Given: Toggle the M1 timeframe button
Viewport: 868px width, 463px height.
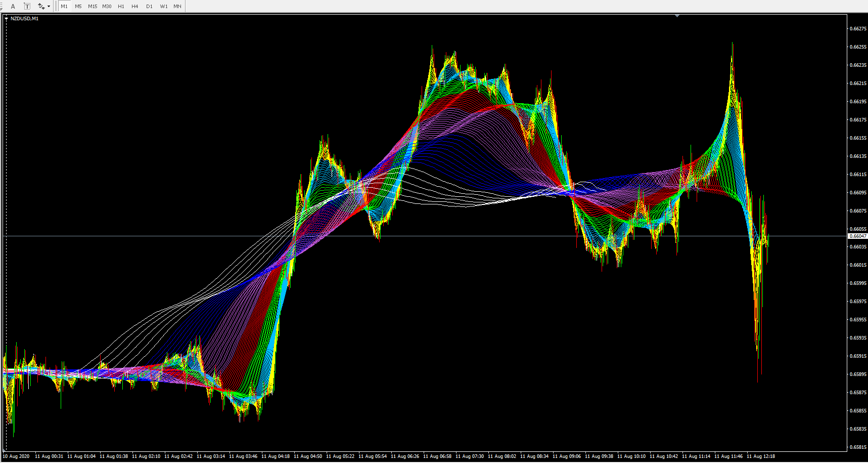Looking at the screenshot, I should click(x=64, y=7).
